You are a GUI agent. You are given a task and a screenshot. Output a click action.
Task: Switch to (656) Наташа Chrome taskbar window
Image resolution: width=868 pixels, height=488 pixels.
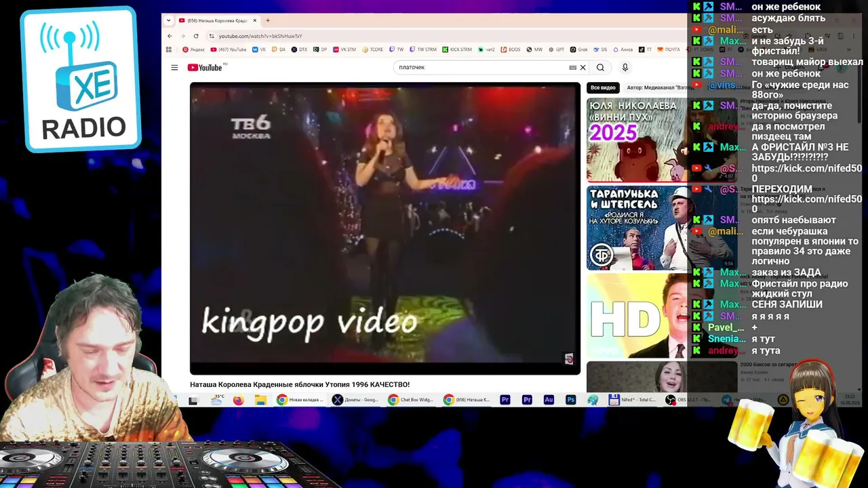click(467, 401)
